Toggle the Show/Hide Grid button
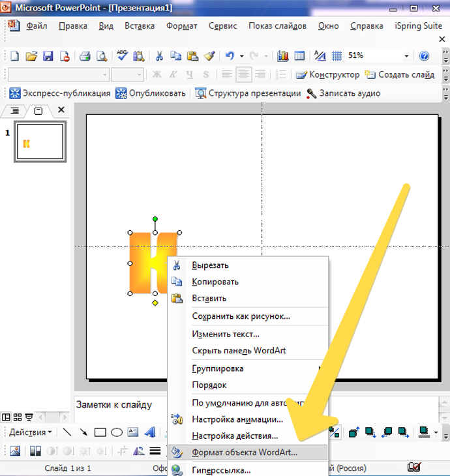 click(x=337, y=56)
